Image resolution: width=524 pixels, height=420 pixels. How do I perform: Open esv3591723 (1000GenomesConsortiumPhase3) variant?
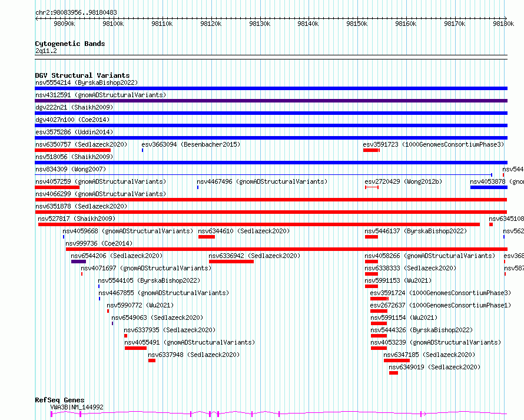point(433,144)
